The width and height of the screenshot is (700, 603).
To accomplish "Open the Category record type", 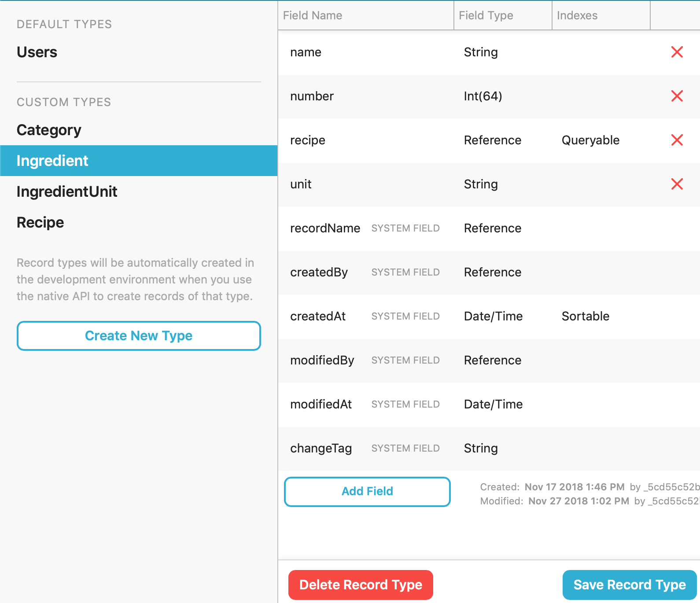I will point(49,130).
